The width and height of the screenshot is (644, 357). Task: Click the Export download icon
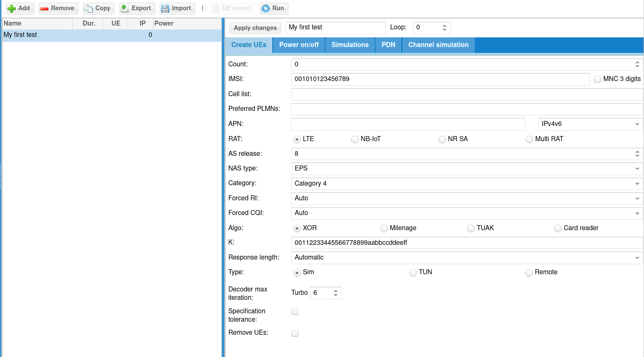[x=125, y=8]
